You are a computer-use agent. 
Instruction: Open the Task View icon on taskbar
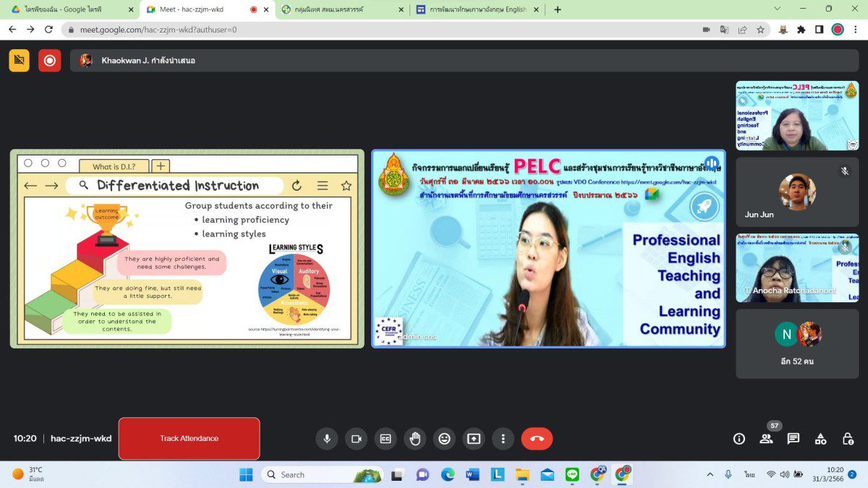(x=397, y=474)
